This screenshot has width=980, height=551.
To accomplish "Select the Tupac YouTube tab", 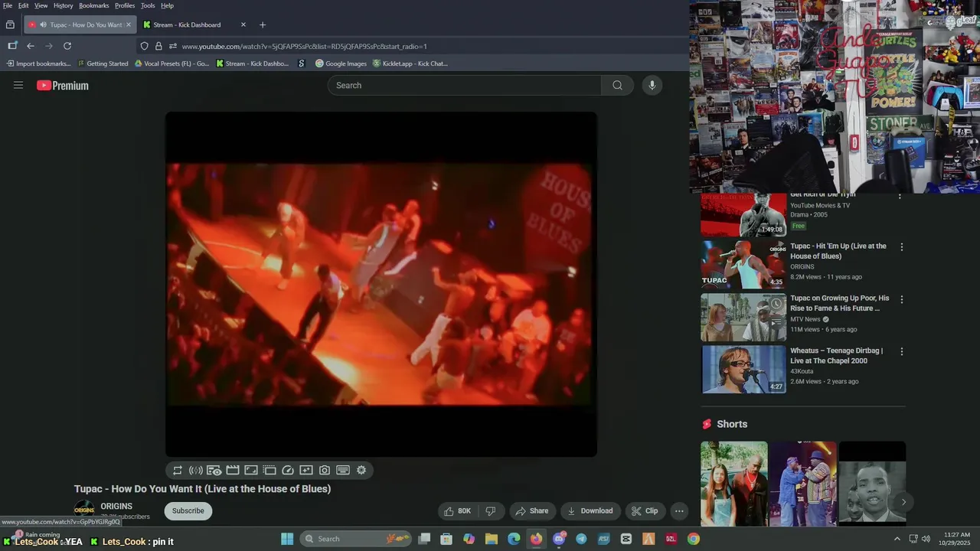I will pyautogui.click(x=80, y=24).
